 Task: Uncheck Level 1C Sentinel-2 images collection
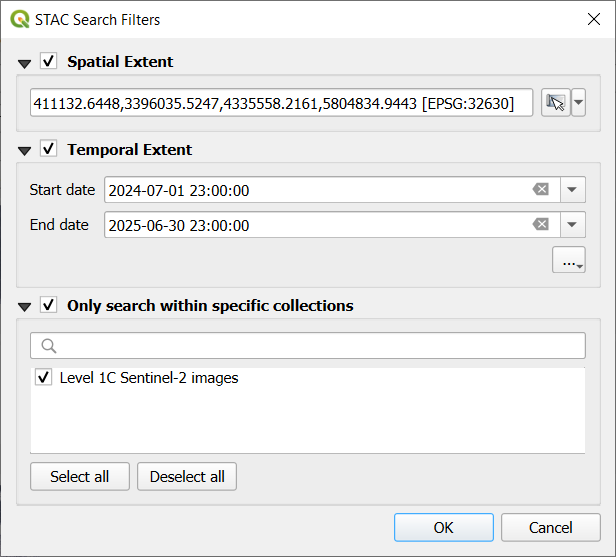point(44,378)
